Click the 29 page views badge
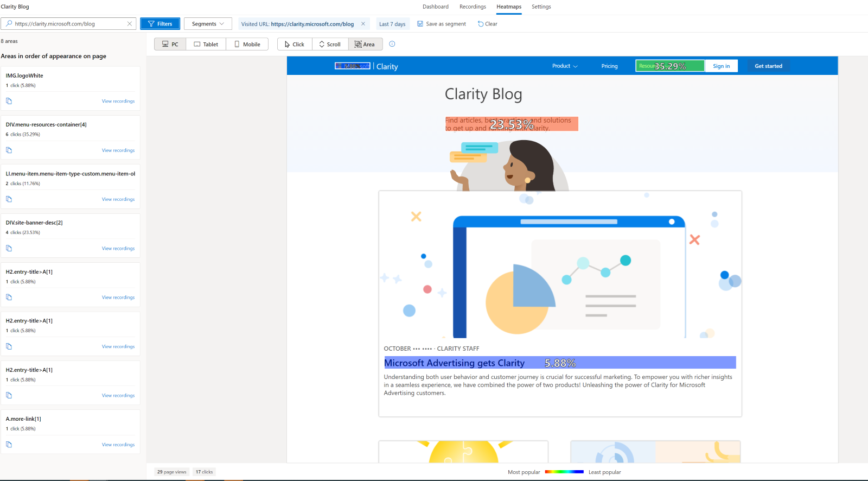Screen dimensions: 868x481 172,472
